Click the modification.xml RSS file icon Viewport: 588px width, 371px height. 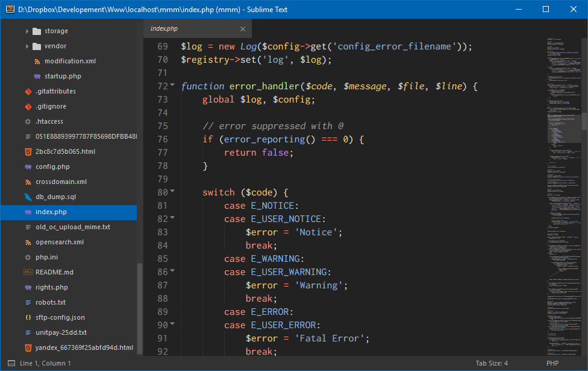point(37,61)
